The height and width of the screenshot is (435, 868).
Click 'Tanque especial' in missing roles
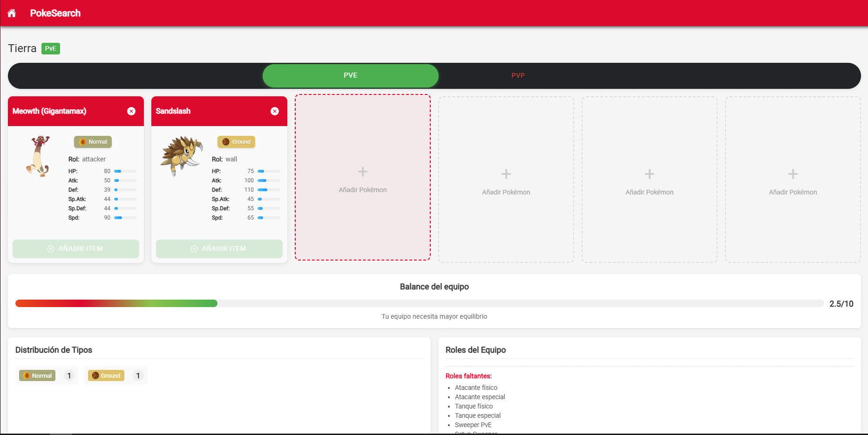pos(478,415)
